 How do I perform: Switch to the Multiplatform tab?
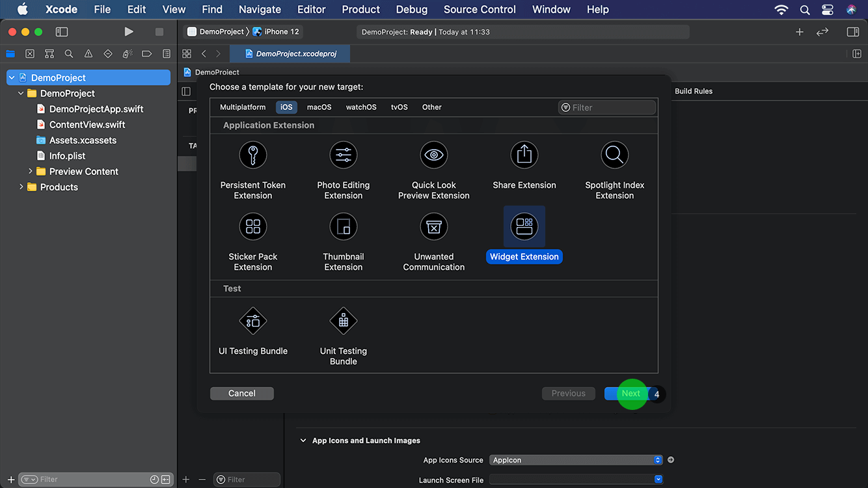[x=243, y=107]
